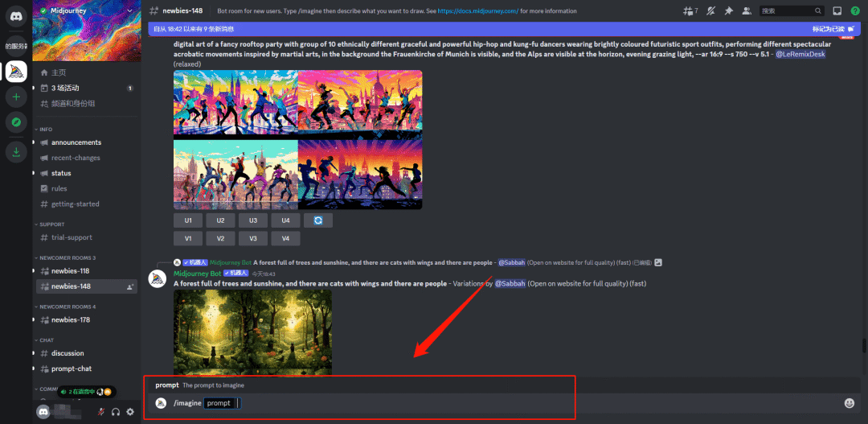Open the recent-changes channel

tap(84, 158)
